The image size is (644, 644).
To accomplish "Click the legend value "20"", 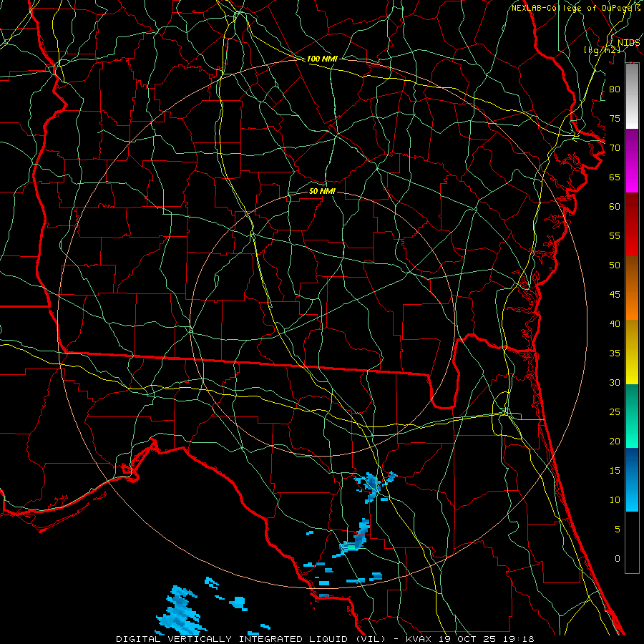I will pyautogui.click(x=615, y=441).
